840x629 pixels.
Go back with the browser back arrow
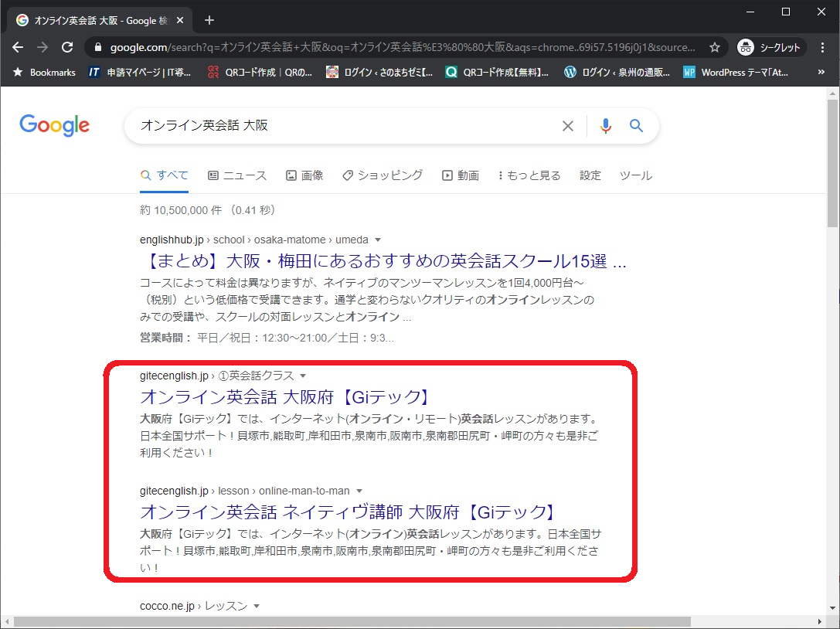18,47
